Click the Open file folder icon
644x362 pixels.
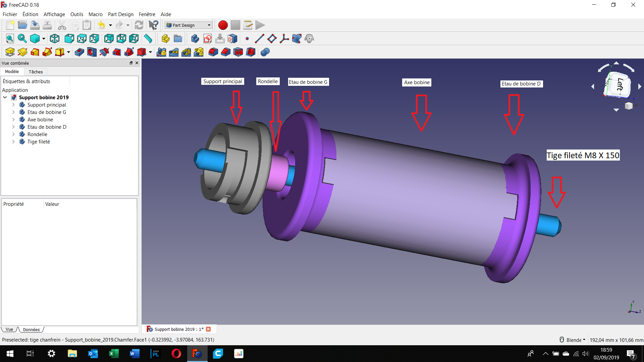click(22, 25)
